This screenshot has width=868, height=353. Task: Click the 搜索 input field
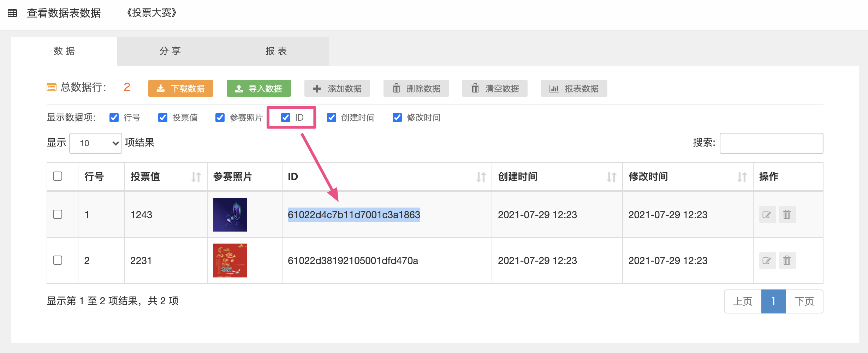click(771, 143)
